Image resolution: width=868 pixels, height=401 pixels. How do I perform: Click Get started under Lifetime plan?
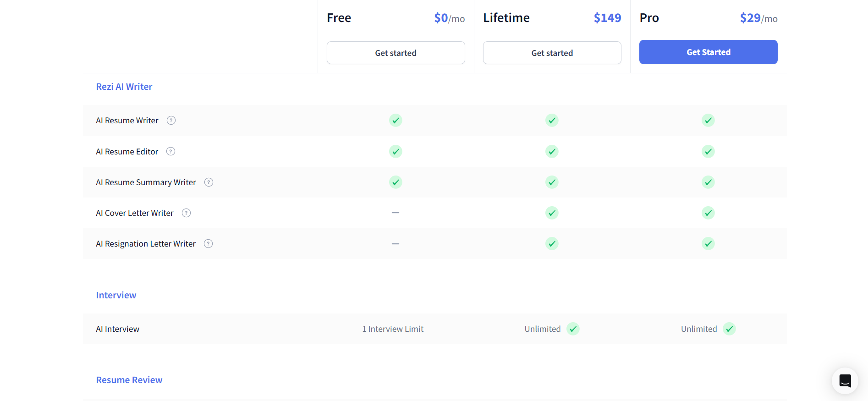point(552,53)
